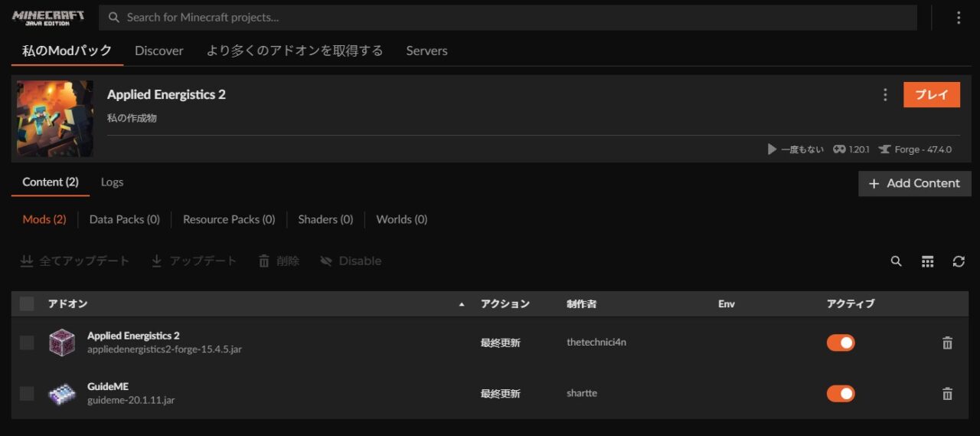Image resolution: width=980 pixels, height=436 pixels.
Task: Click the modpack cover thumbnail
Action: pos(55,119)
